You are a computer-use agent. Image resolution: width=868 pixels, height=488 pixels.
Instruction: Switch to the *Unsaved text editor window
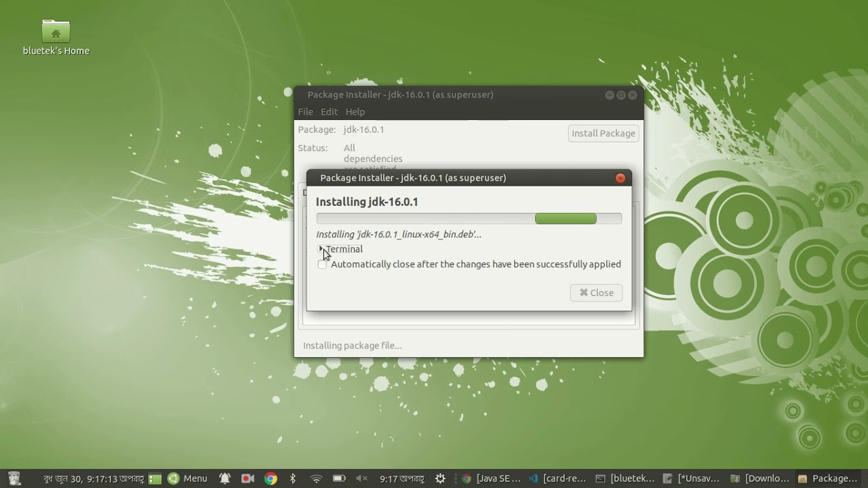click(x=691, y=479)
